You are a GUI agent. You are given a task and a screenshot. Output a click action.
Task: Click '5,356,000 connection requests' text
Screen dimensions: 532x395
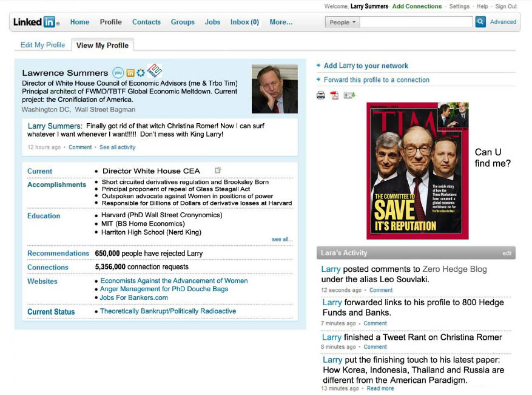[x=141, y=267]
